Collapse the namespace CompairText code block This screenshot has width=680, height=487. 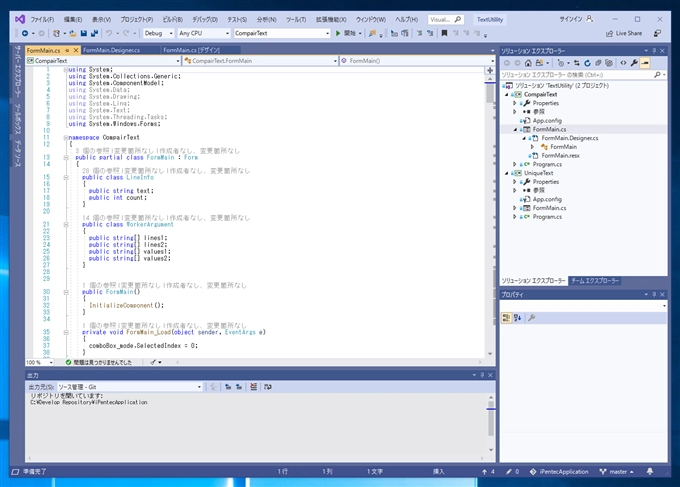tap(65, 137)
